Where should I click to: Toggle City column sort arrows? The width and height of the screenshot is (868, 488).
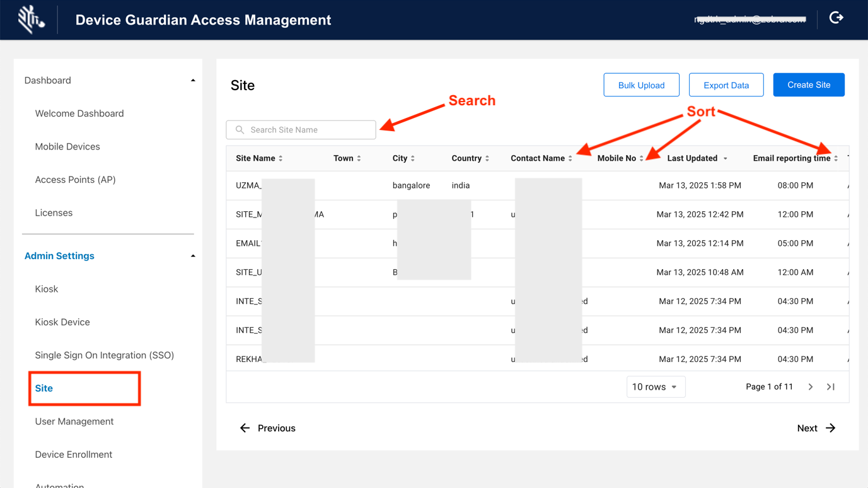413,159
